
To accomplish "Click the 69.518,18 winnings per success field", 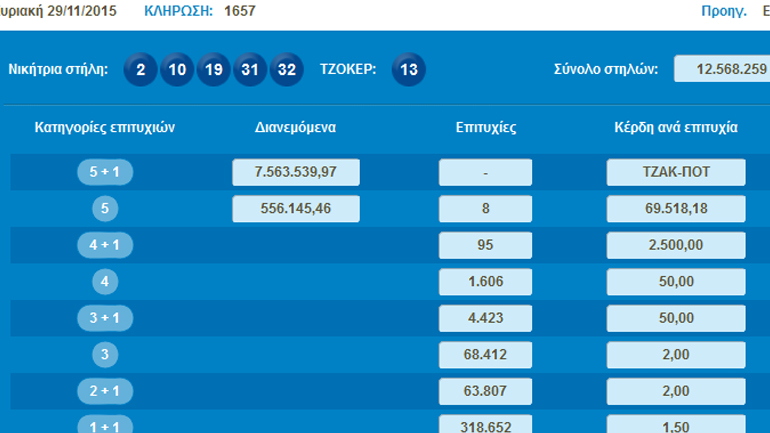I will pyautogui.click(x=676, y=209).
